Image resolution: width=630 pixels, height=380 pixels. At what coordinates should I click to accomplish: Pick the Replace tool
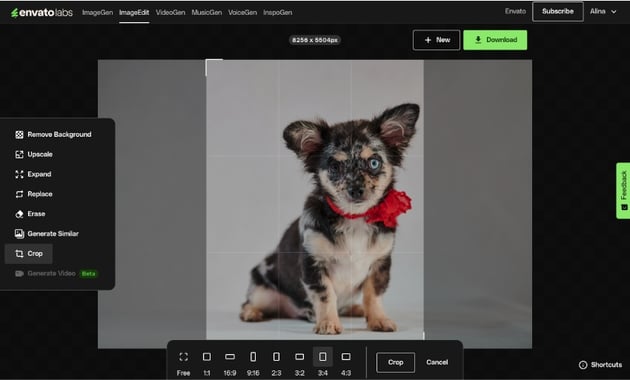(34, 194)
